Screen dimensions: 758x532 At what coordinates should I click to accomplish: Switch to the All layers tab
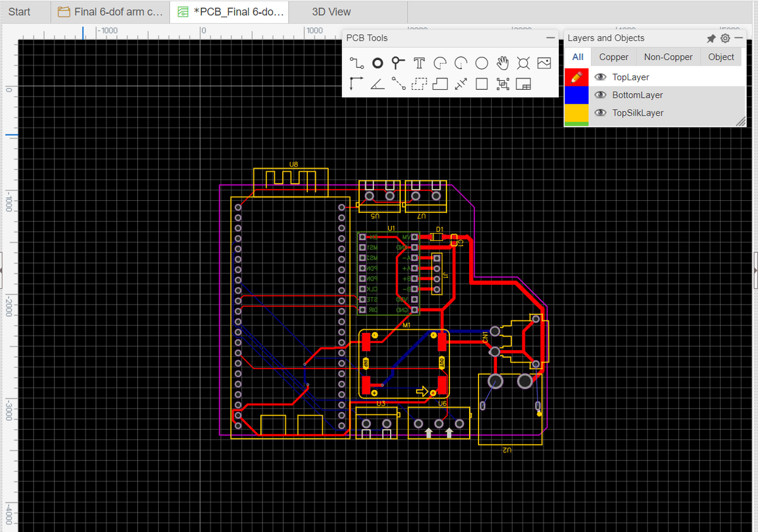pyautogui.click(x=578, y=57)
